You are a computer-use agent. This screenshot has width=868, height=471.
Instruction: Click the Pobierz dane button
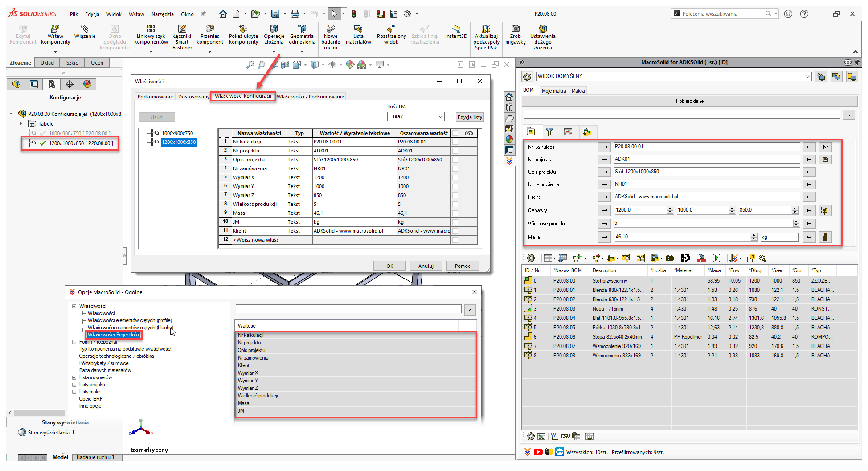[689, 101]
